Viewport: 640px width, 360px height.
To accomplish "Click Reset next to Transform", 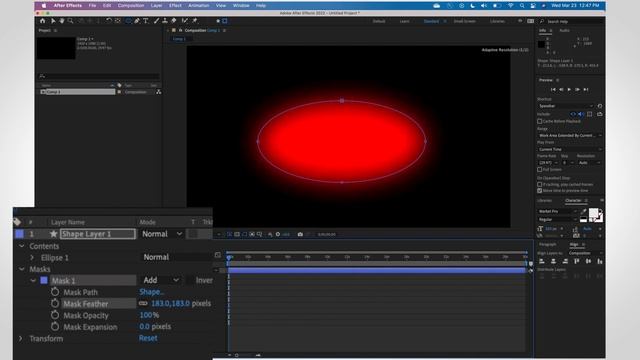I will pyautogui.click(x=148, y=338).
